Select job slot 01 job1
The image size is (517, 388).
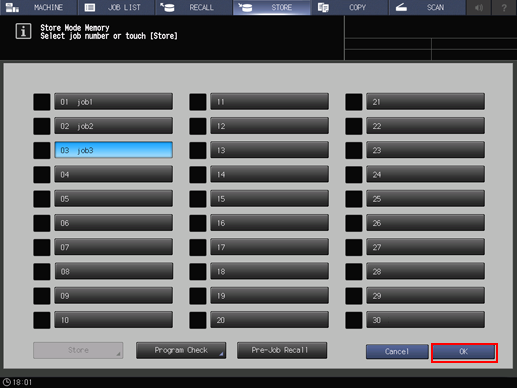coord(114,102)
